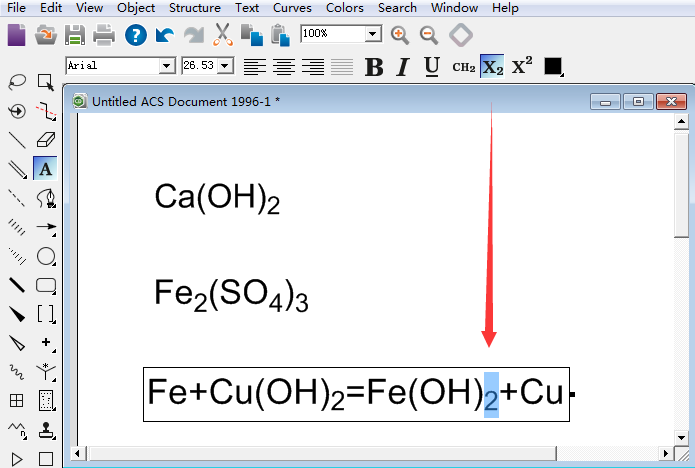This screenshot has height=468, width=695.
Task: Click the black text color swatch
Action: [x=553, y=67]
